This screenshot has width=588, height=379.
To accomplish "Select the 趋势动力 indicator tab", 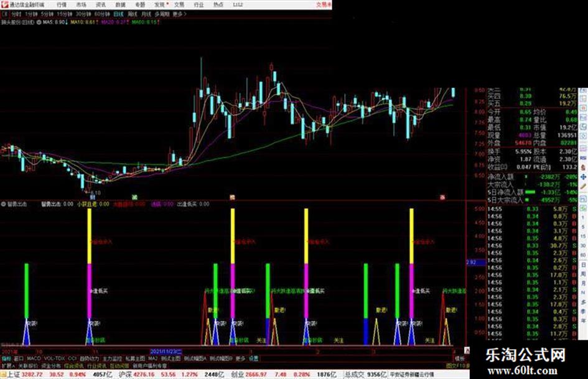I will tap(89, 358).
